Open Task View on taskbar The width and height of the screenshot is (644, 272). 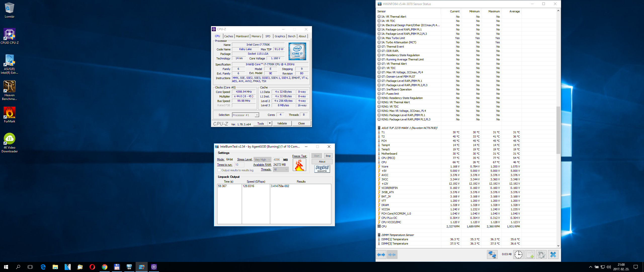click(30, 267)
